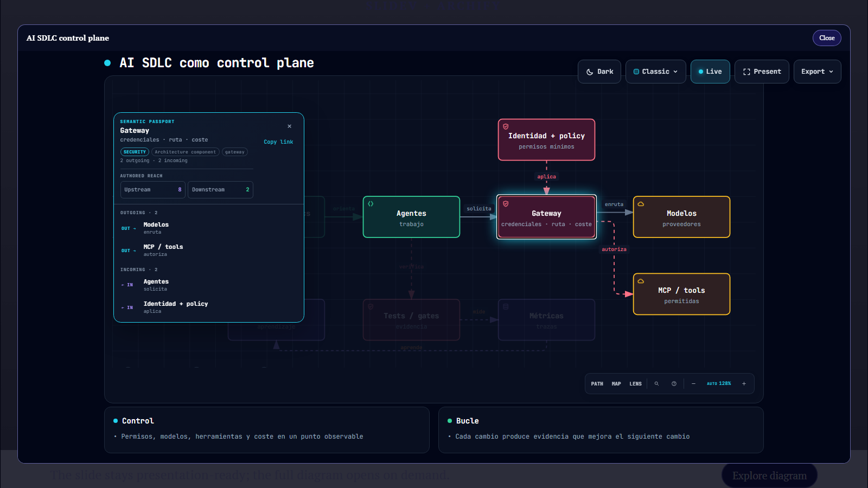This screenshot has height=488, width=868.
Task: Click Copy link in passport panel
Action: click(x=278, y=142)
